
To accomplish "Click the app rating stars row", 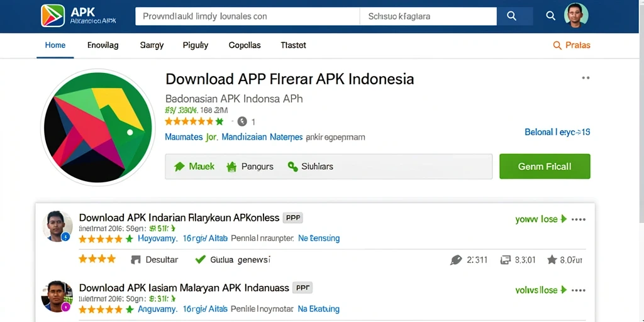I will 194,121.
